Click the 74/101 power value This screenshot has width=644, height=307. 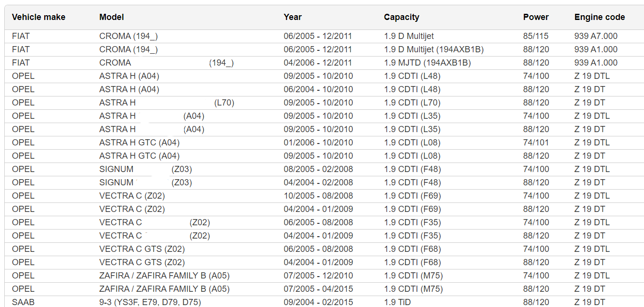pos(536,143)
